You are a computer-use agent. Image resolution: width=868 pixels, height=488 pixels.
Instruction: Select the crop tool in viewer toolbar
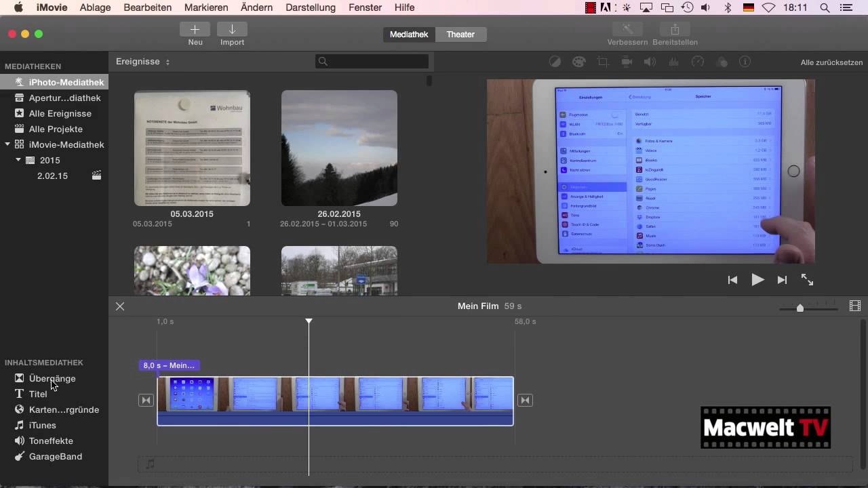click(x=603, y=62)
